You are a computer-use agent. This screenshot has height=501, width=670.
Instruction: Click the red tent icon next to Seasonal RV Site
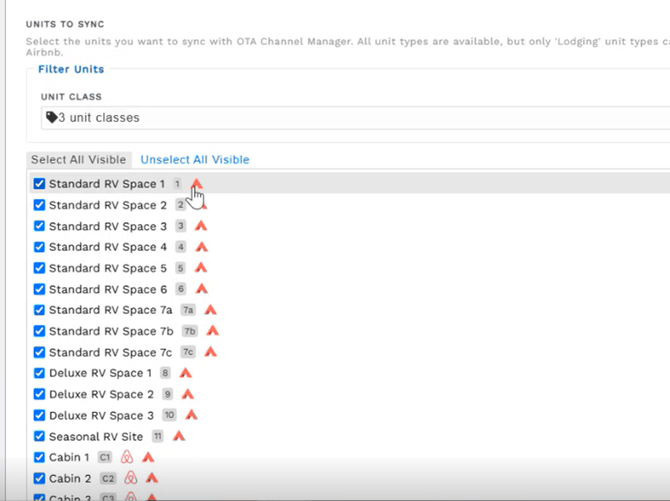[x=179, y=437]
